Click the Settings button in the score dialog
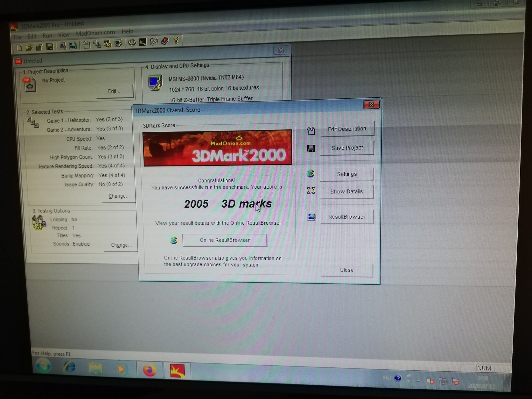 point(347,174)
